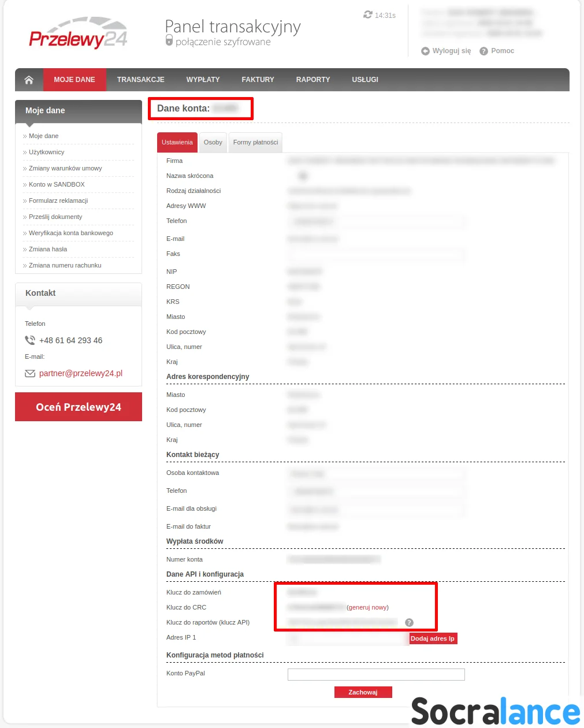Log out using Wyloguj się
This screenshot has height=728, width=584.
(446, 51)
